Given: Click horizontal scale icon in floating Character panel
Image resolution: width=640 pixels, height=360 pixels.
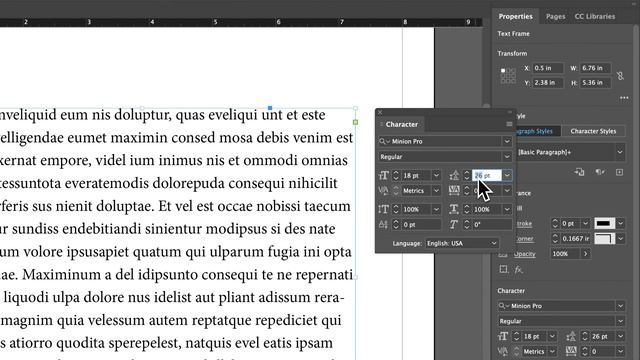Looking at the screenshot, I should click(x=454, y=209).
